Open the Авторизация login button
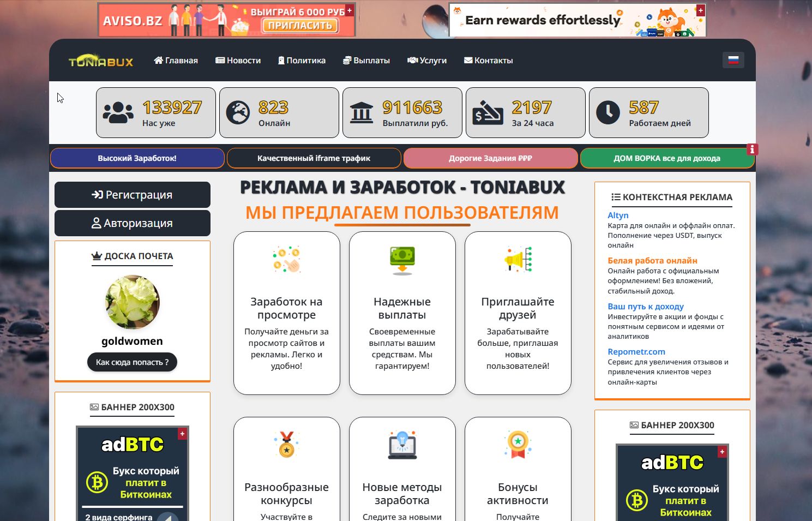Viewport: 812px width, 521px height. click(133, 223)
